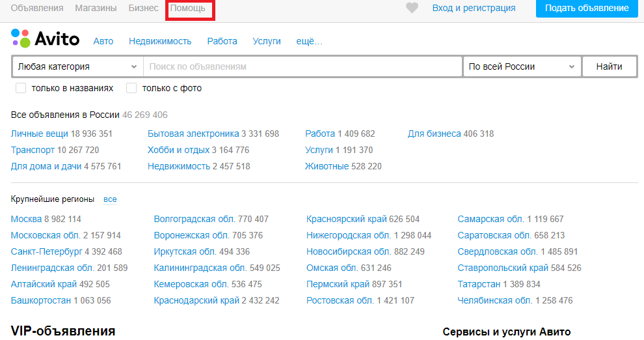Open the Помощь menu item
The image size is (644, 340).
pyautogui.click(x=187, y=8)
